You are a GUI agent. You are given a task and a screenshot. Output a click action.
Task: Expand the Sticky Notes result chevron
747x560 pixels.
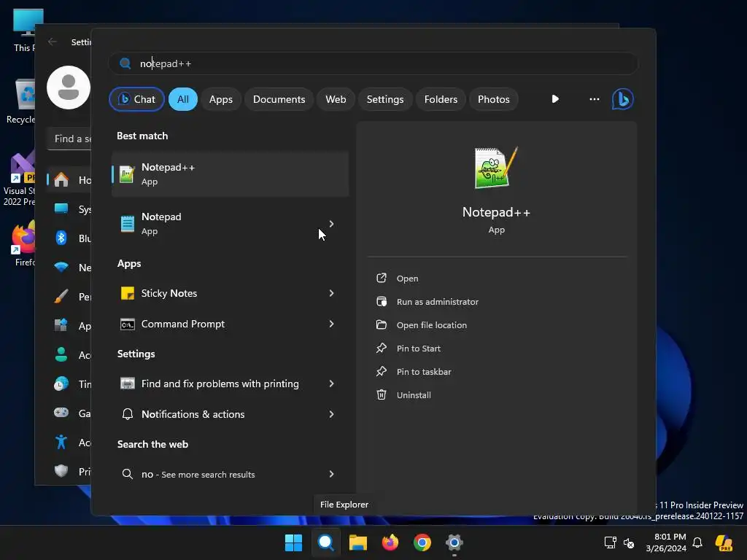[332, 293]
